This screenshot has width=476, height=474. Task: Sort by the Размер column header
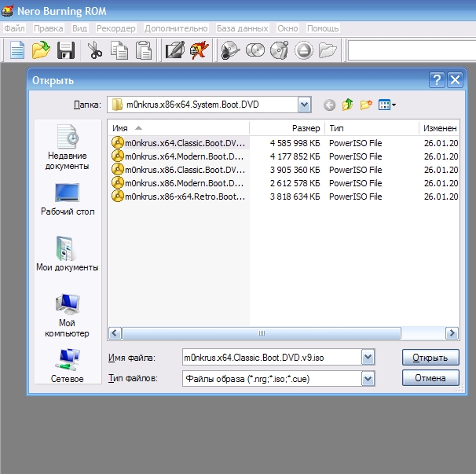(x=287, y=128)
